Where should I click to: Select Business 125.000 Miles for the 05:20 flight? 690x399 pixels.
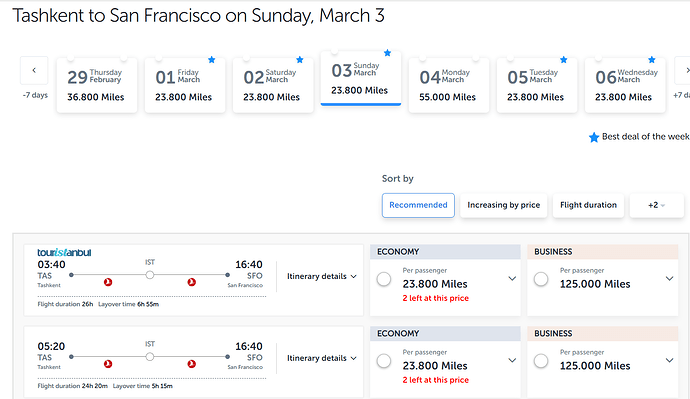pyautogui.click(x=541, y=361)
